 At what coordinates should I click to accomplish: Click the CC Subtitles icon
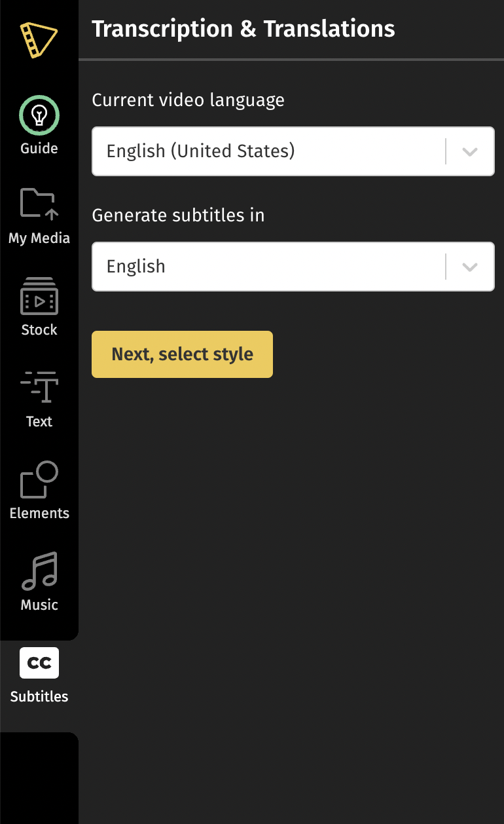(x=39, y=663)
